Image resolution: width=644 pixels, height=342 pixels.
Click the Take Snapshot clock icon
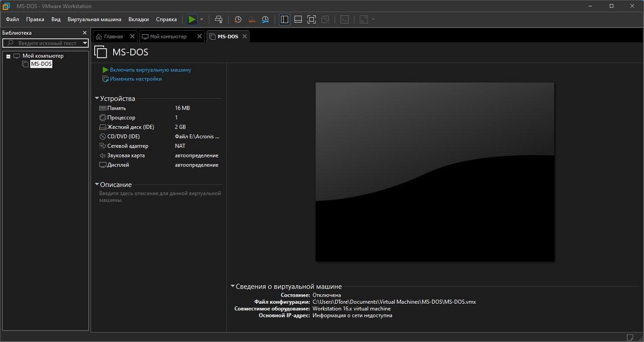tap(238, 20)
